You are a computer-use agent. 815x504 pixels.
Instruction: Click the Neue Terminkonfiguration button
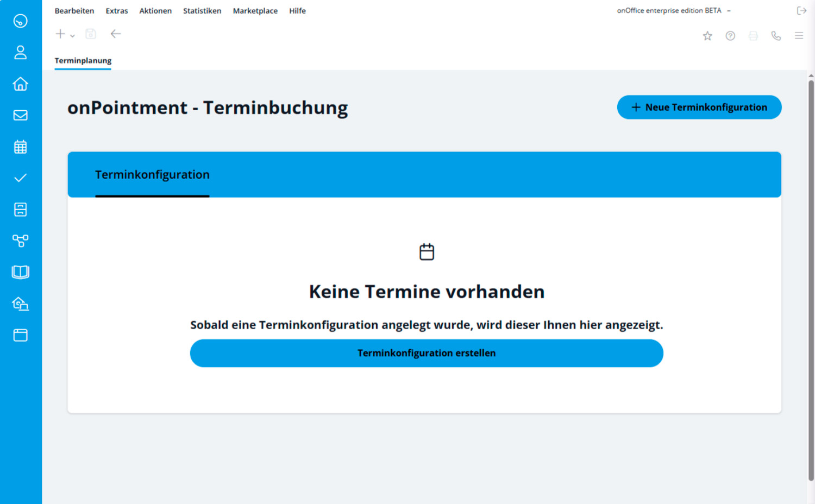(699, 108)
